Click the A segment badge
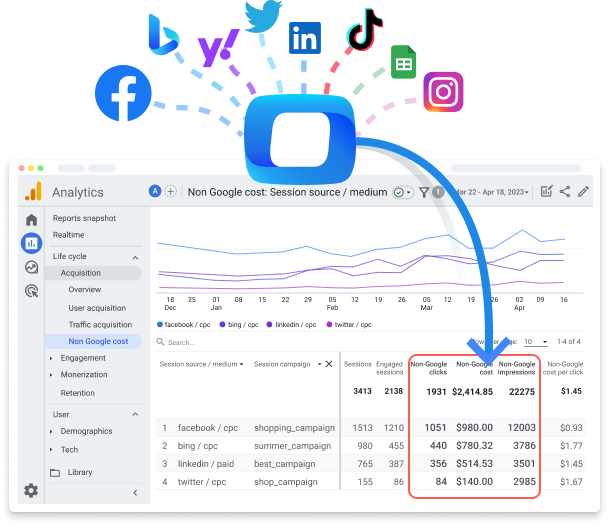The height and width of the screenshot is (525, 609). [155, 191]
